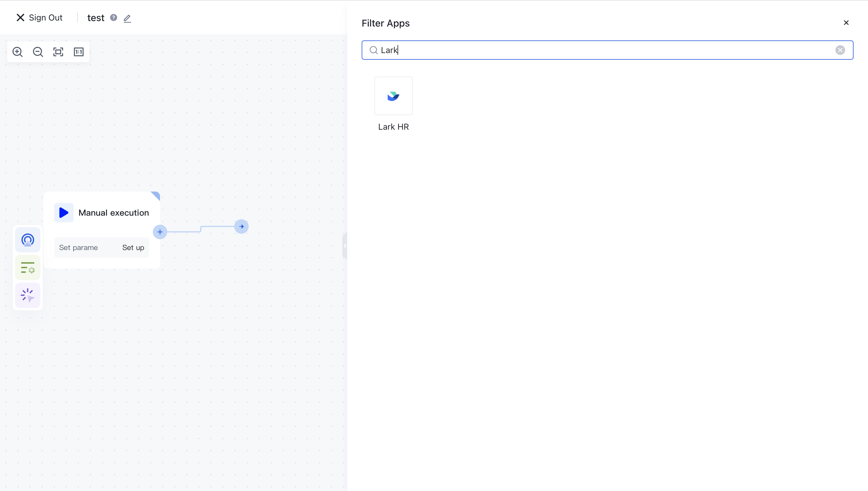Screen dimensions: 868x491
Task: Click the help question mark beside test
Action: [114, 17]
